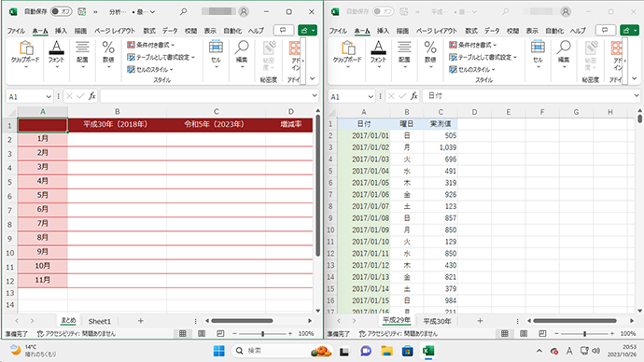Expand Conditional Formatting dropdown in left window
Viewport: 644px width, 362px height.
pos(173,45)
